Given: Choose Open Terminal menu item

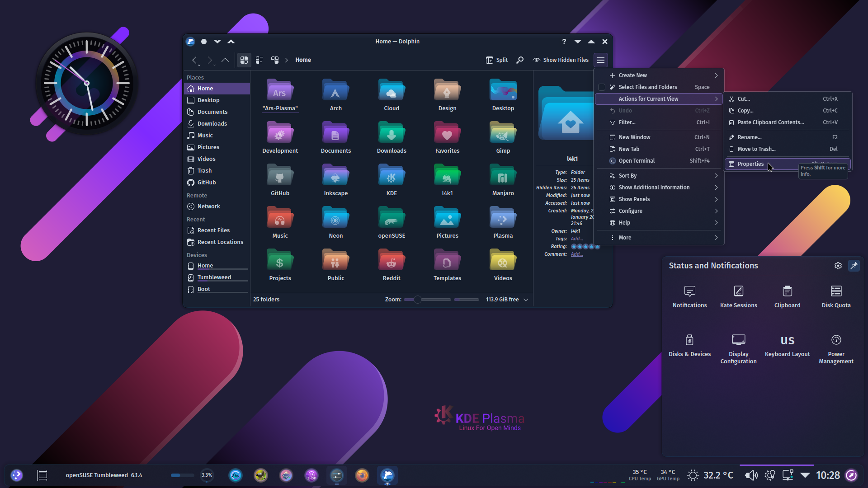Looking at the screenshot, I should pos(659,161).
